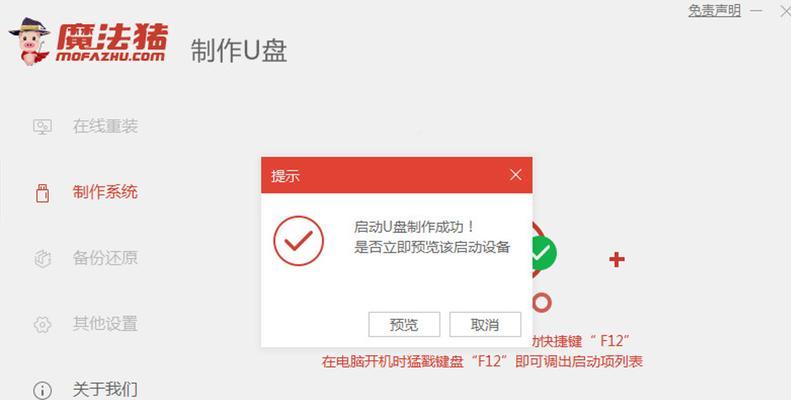The image size is (791, 400).
Task: Select 制作系统 in the sidebar
Action: (105, 192)
